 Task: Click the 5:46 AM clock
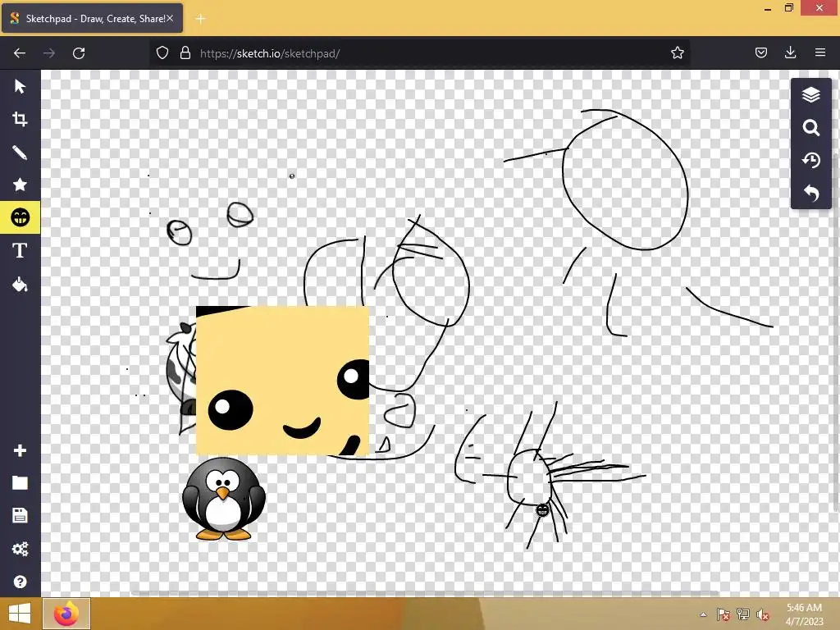point(804,608)
